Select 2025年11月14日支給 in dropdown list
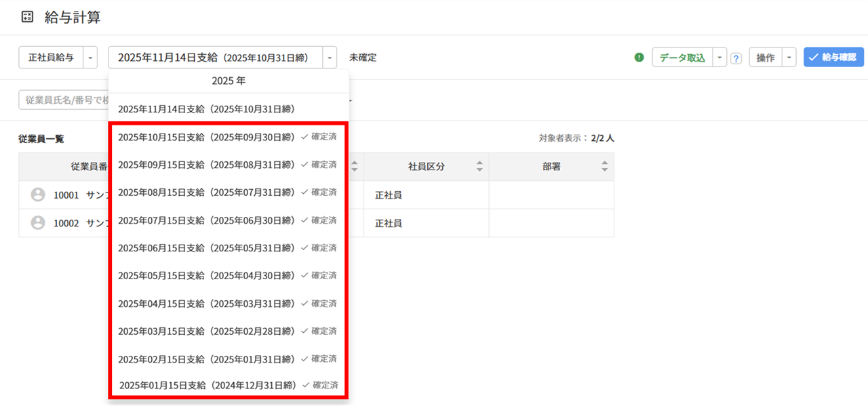The height and width of the screenshot is (408, 868). 229,108
